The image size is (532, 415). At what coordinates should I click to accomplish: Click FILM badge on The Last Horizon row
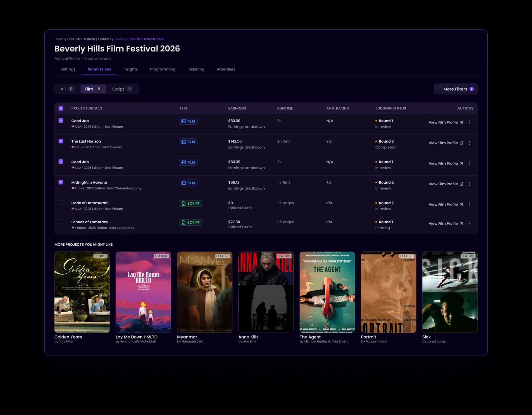click(188, 142)
